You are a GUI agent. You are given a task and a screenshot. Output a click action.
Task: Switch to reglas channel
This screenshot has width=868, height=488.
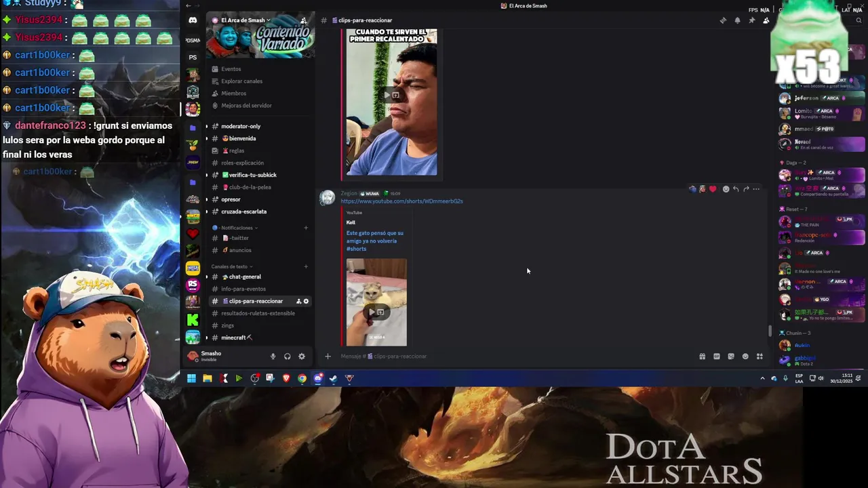click(260, 150)
